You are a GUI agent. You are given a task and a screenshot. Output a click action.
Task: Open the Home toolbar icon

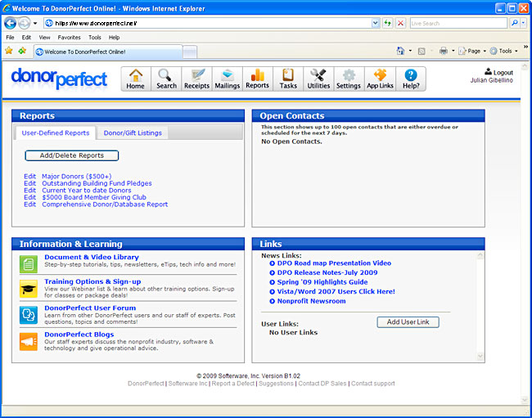[x=136, y=79]
